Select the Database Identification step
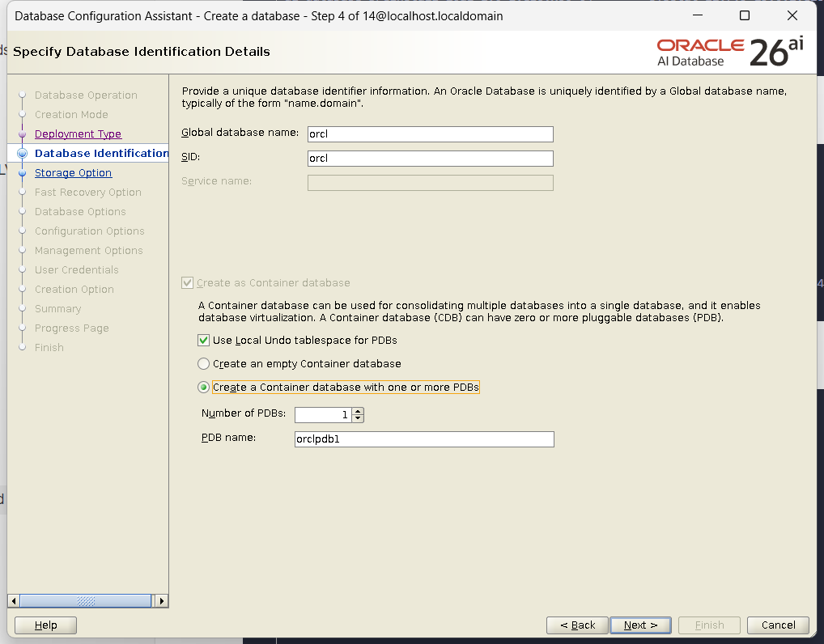This screenshot has width=824, height=644. click(101, 154)
